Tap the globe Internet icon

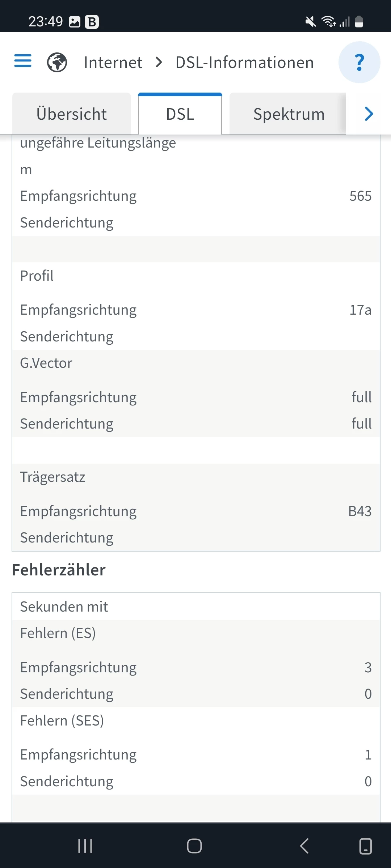[x=57, y=62]
